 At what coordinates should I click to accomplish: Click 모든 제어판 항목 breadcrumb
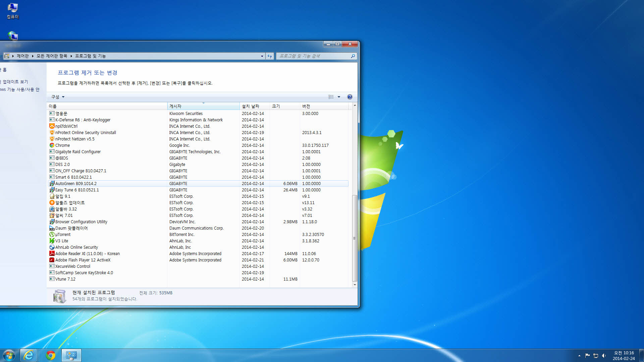pyautogui.click(x=52, y=56)
